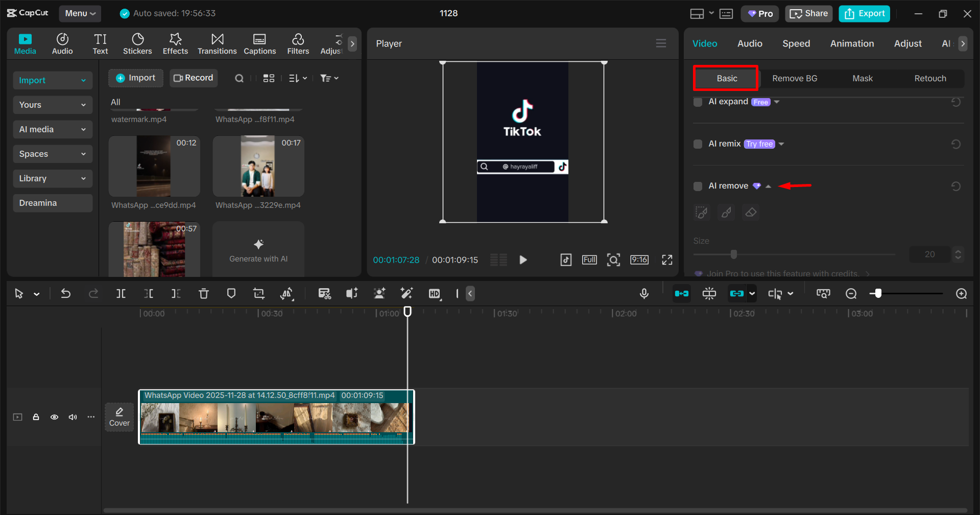Delete the selected clip with trash icon
The height and width of the screenshot is (515, 980).
click(204, 294)
